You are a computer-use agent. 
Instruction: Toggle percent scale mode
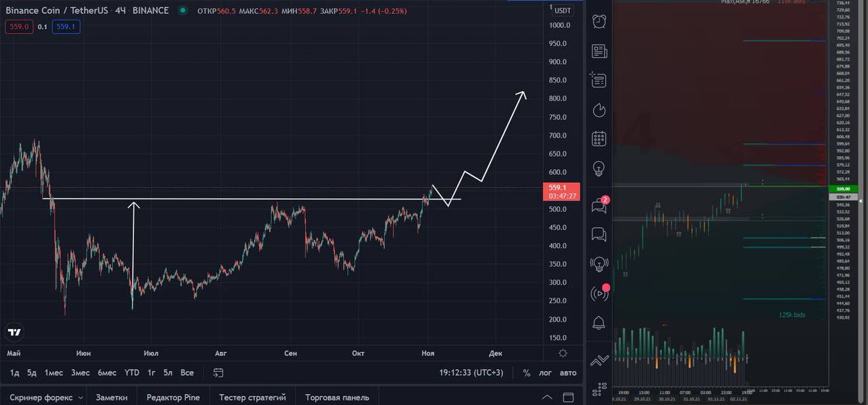pos(526,372)
